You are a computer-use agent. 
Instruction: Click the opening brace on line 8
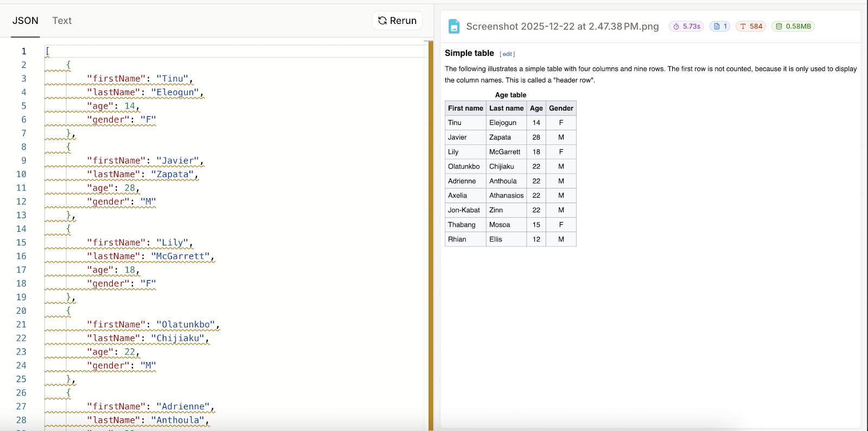(68, 147)
